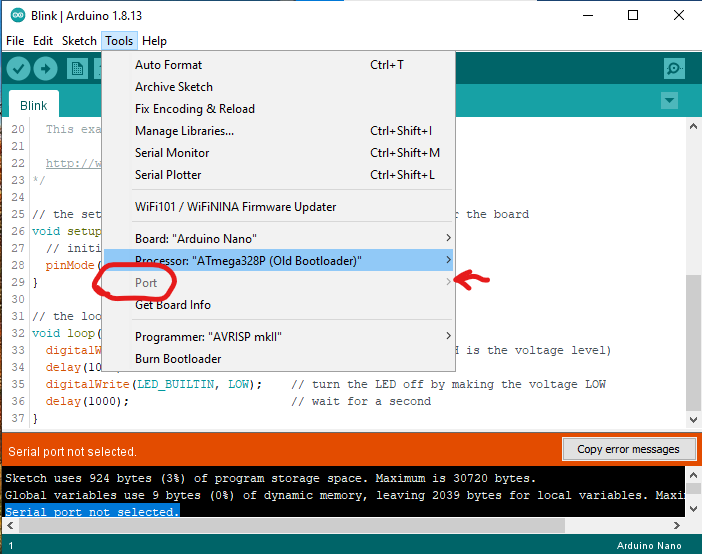Click the console scrollbar up arrow
Viewport: 702px width, 554px height.
pyautogui.click(x=693, y=474)
